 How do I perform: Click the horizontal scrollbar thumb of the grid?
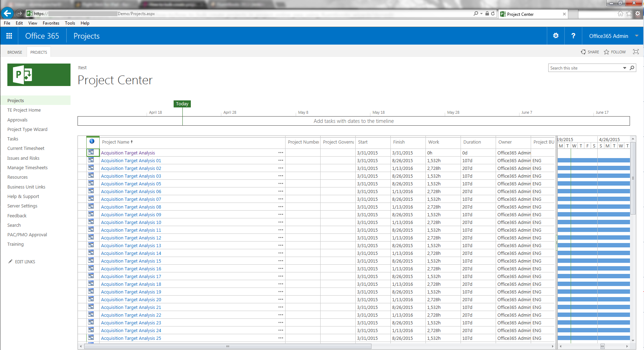point(227,346)
